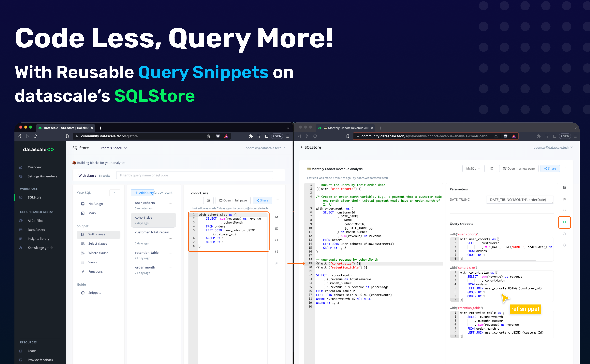Open Views snippet category
Image resolution: width=590 pixels, height=364 pixels.
(x=93, y=262)
